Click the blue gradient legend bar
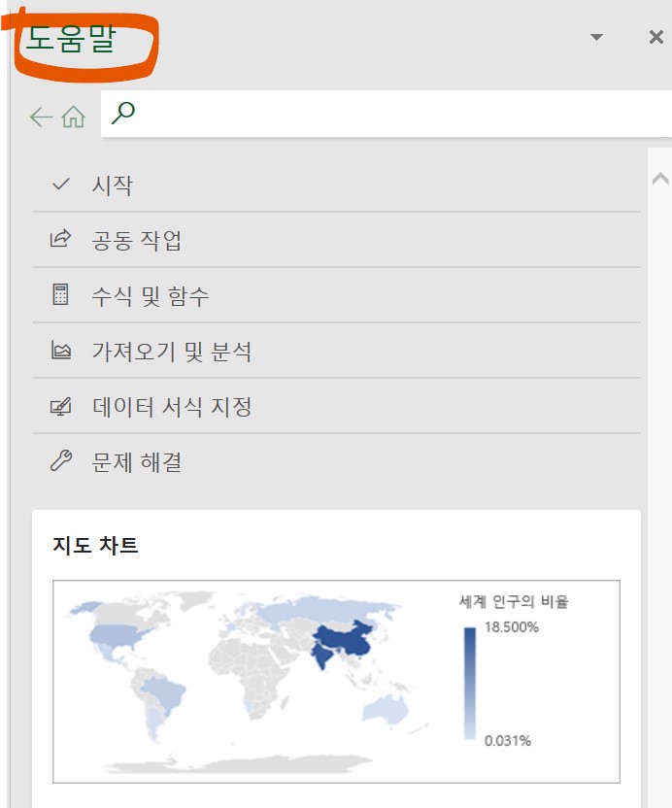 point(470,684)
